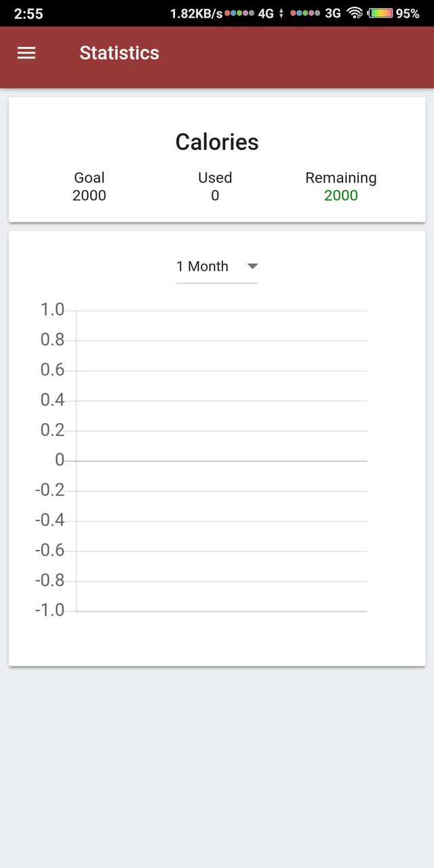Tap the Goal 2000 value
The width and height of the screenshot is (434, 868).
click(90, 196)
